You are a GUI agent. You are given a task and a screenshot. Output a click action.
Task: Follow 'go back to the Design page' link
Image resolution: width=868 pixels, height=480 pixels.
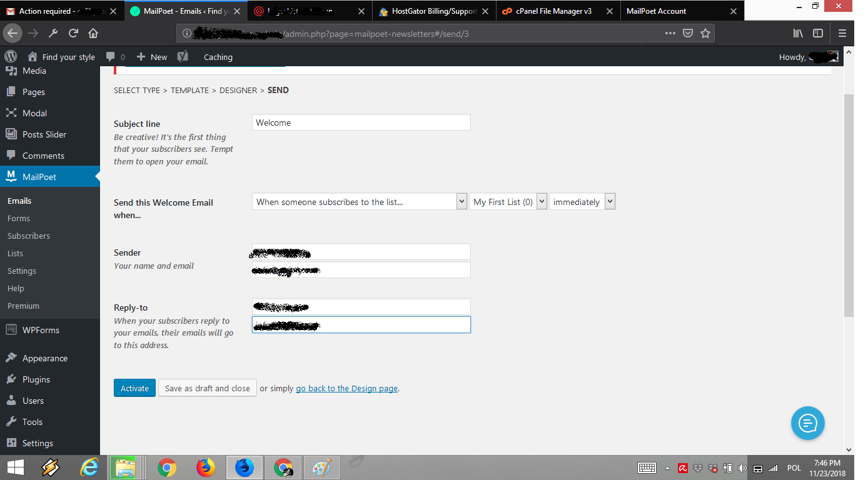tap(347, 388)
